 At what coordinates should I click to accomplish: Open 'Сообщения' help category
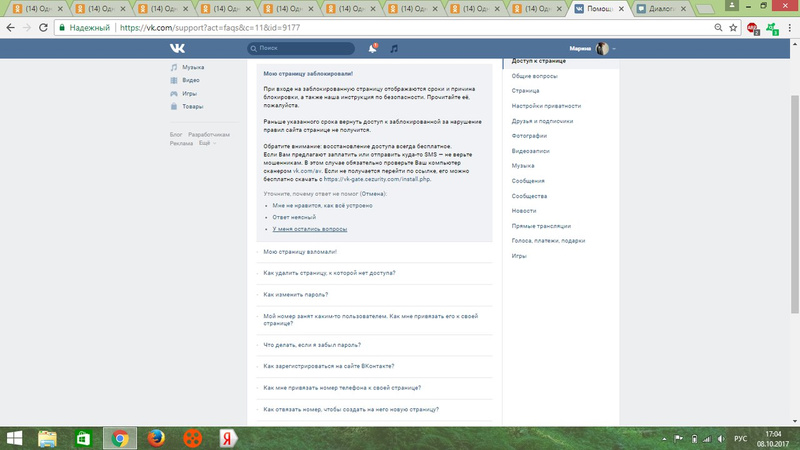[530, 181]
